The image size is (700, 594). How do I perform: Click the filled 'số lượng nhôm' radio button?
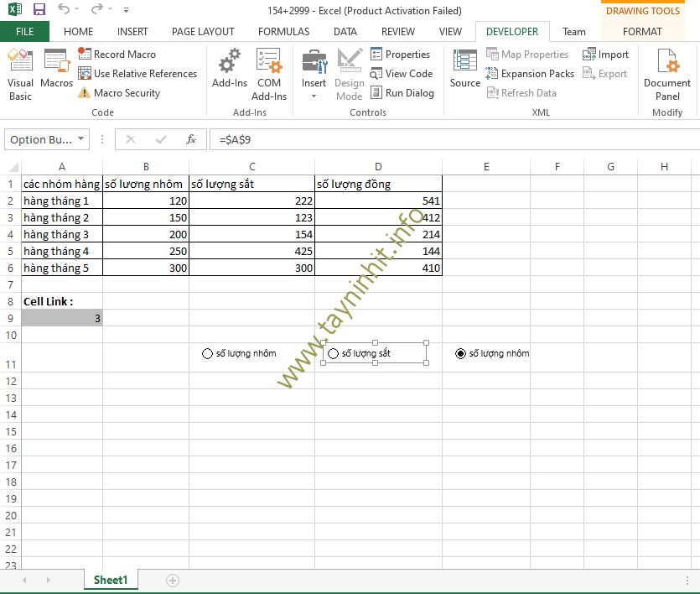tap(460, 354)
